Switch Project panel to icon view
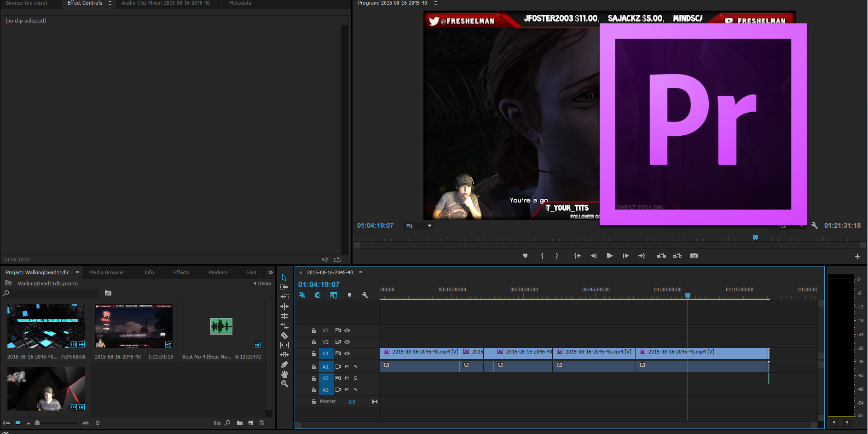Image resolution: width=868 pixels, height=434 pixels. (18, 423)
